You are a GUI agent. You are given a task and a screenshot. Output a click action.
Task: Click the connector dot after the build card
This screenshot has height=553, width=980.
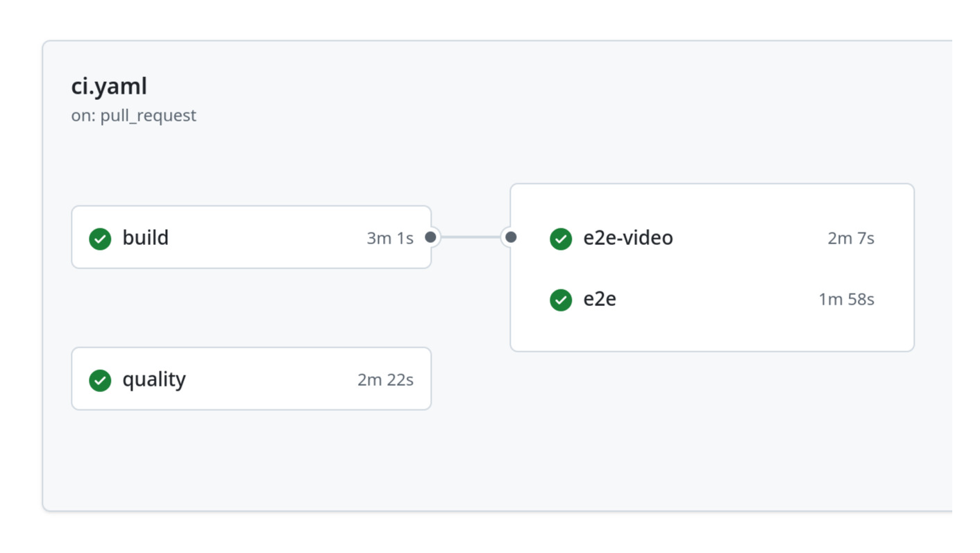(x=430, y=238)
